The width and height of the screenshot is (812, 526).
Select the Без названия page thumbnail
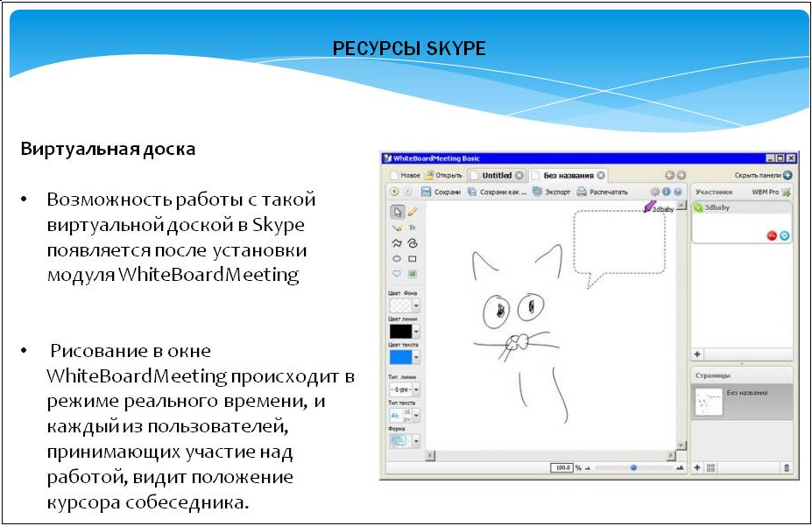[x=709, y=402]
